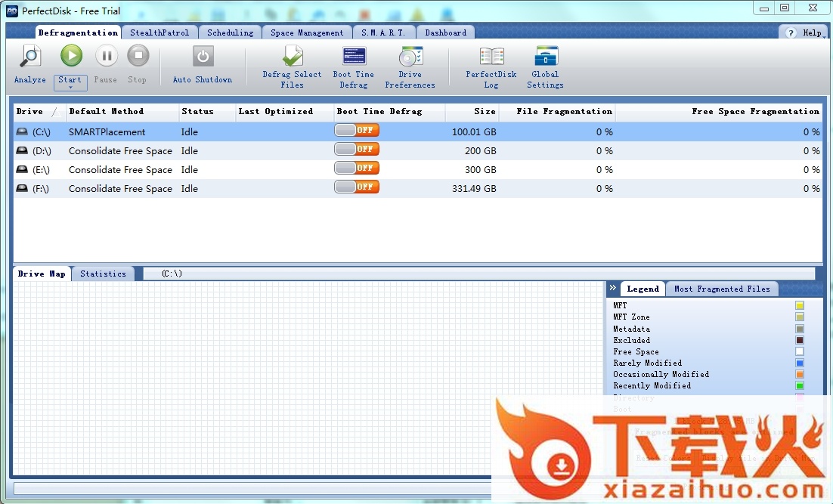833x504 pixels.
Task: Open the Most Fragmented Files tab
Action: (x=722, y=289)
